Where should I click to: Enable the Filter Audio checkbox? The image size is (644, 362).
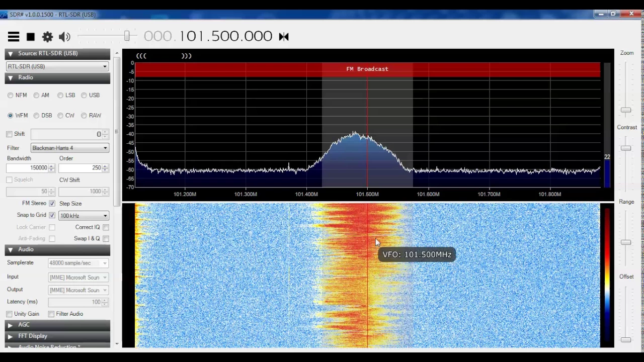click(51, 314)
